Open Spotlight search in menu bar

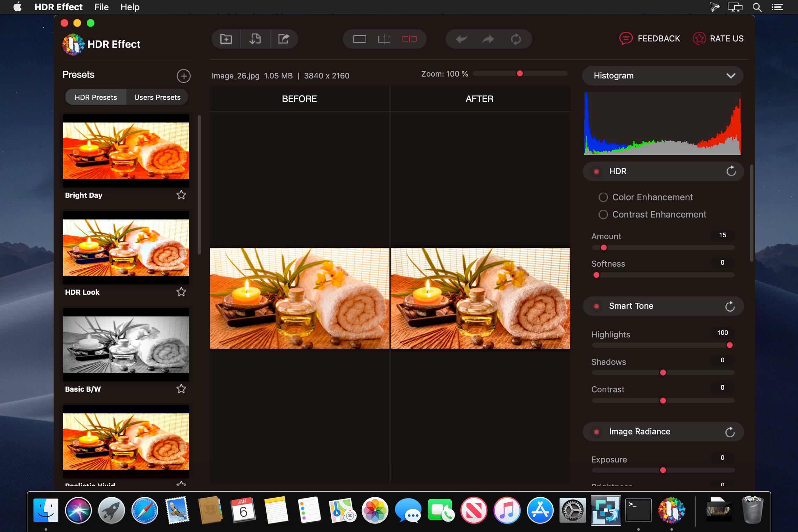pyautogui.click(x=757, y=7)
